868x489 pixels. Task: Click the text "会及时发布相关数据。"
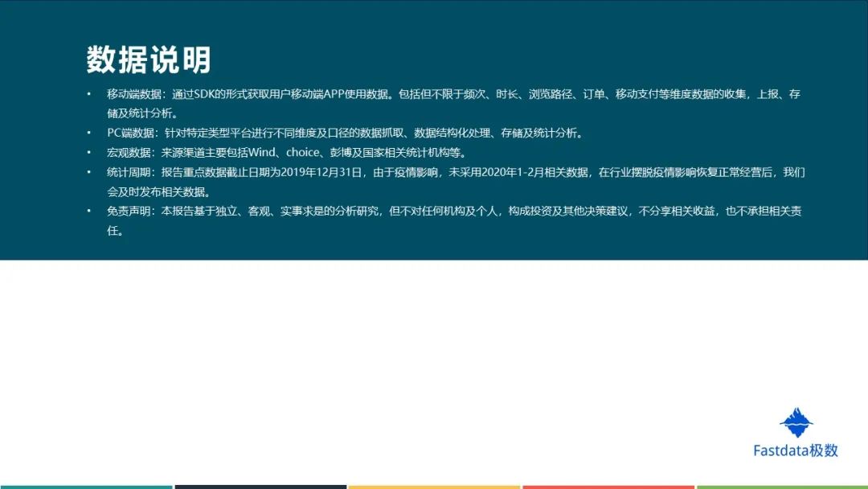tap(159, 192)
